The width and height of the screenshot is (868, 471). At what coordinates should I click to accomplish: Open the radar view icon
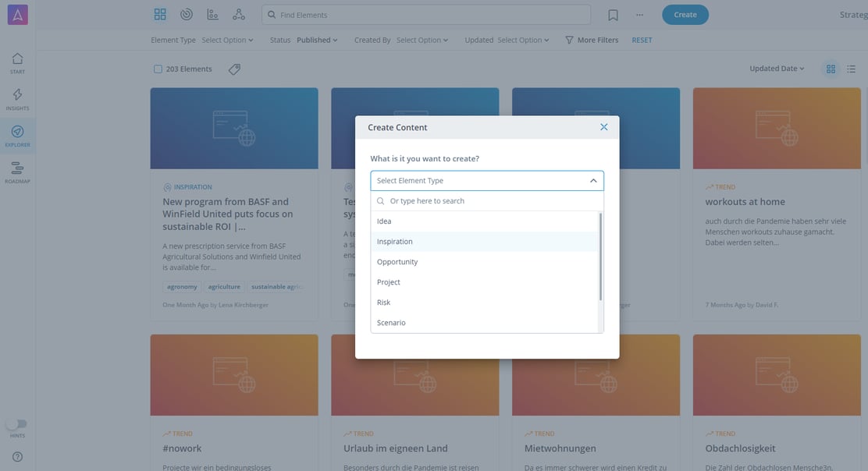(x=186, y=13)
